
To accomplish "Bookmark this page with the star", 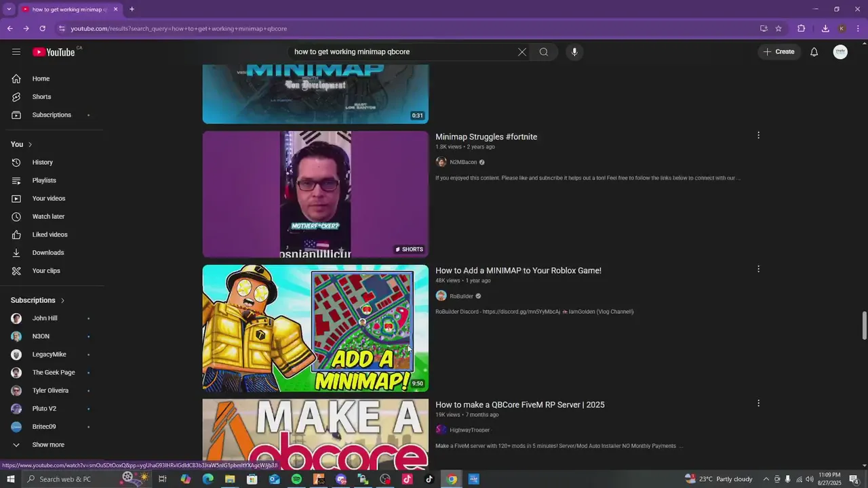I will coord(778,28).
